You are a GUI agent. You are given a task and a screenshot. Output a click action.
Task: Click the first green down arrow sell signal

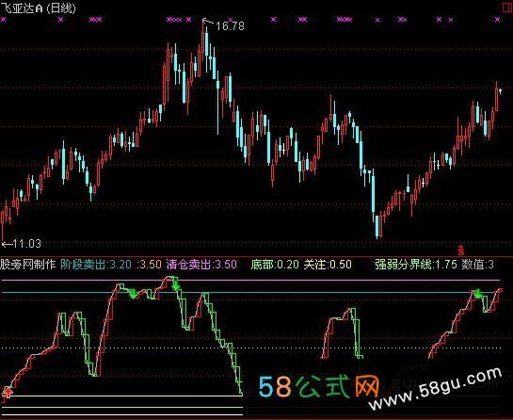tap(133, 293)
